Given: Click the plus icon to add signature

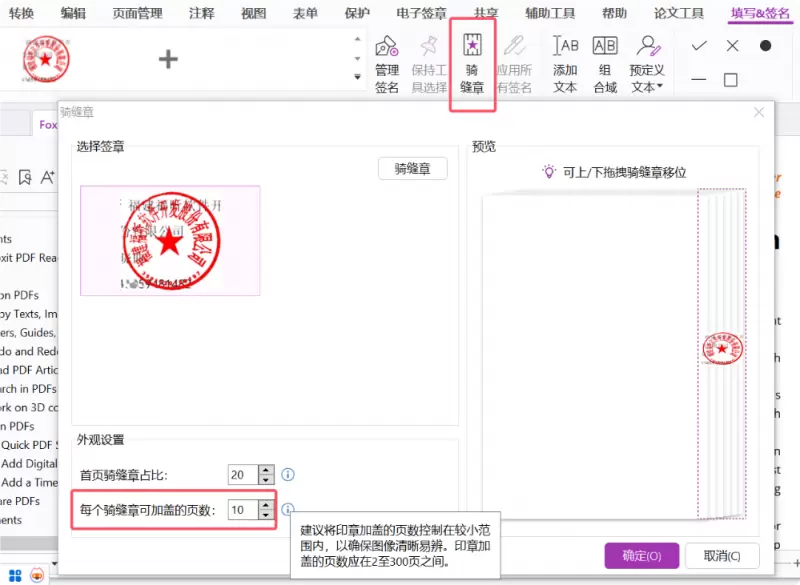Looking at the screenshot, I should [168, 59].
